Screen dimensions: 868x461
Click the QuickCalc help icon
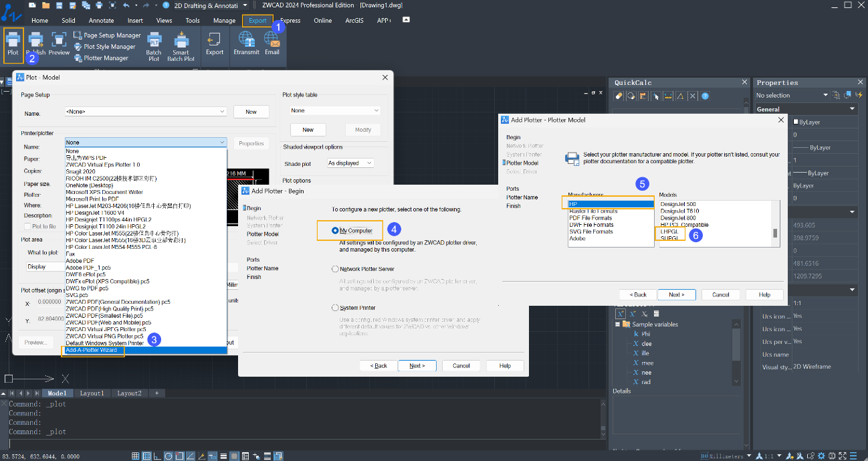pos(705,96)
